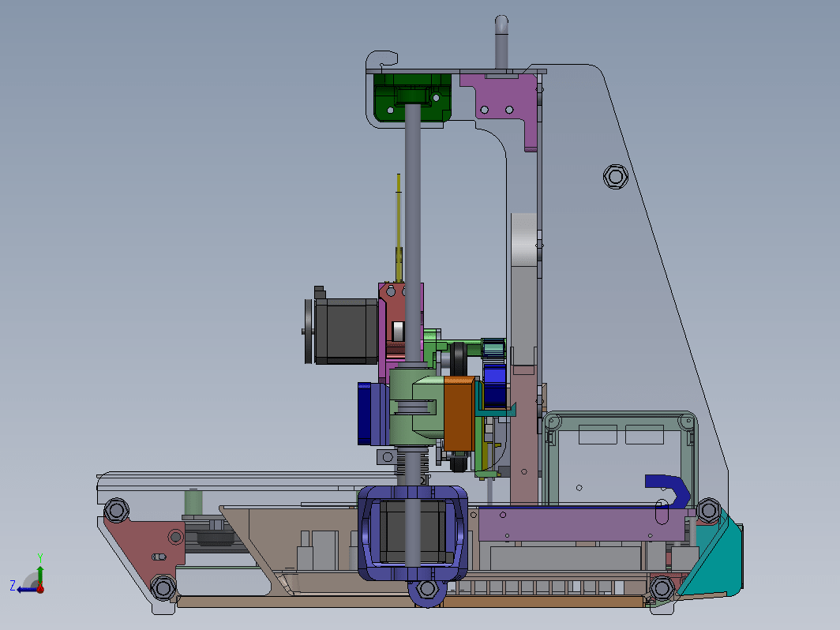Select the lower-left hex nut on the base
840x630 pixels.
point(163,587)
